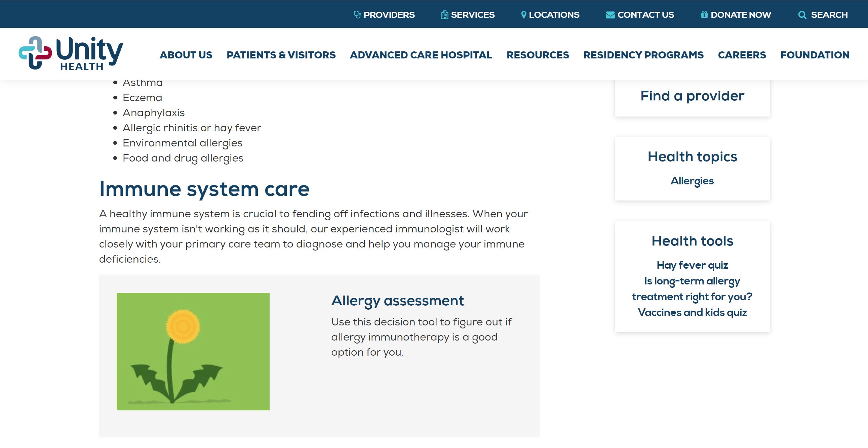Viewport: 868px width, 448px height.
Task: Click the stethoscope icon beside Providers
Action: coord(357,15)
